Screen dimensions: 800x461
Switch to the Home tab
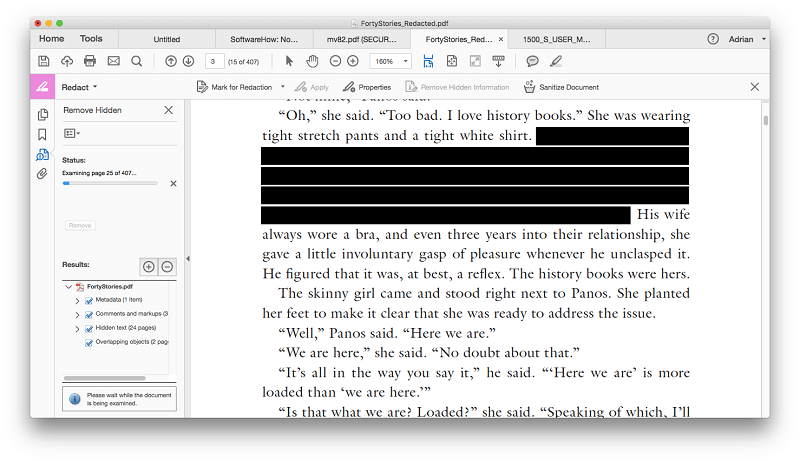tap(52, 39)
